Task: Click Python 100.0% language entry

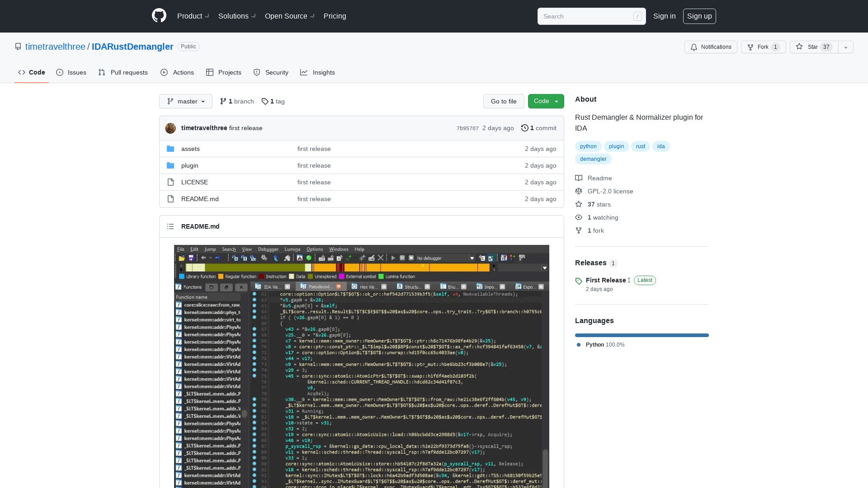Action: point(601,345)
